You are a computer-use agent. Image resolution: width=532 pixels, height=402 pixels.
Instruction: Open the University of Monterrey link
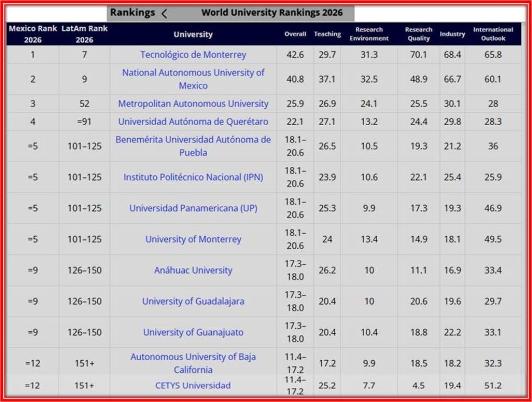[193, 239]
